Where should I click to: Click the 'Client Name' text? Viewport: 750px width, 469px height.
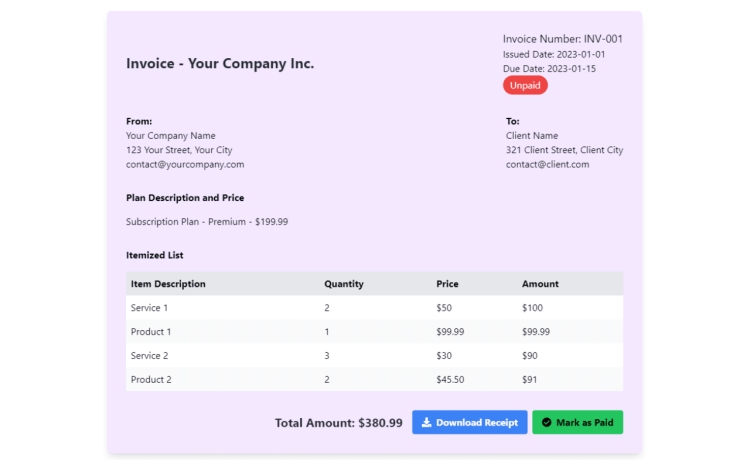tap(531, 136)
